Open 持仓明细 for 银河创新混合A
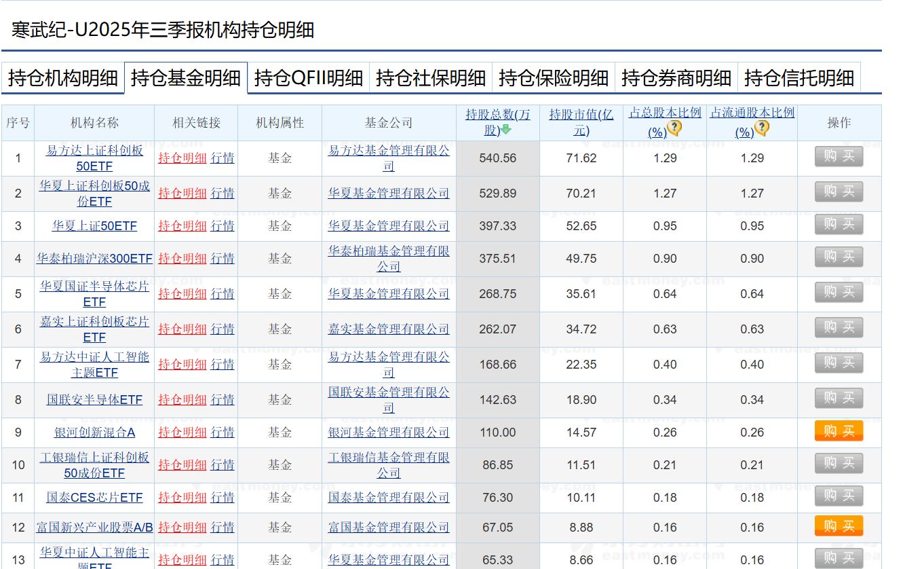924x569 pixels. (182, 433)
